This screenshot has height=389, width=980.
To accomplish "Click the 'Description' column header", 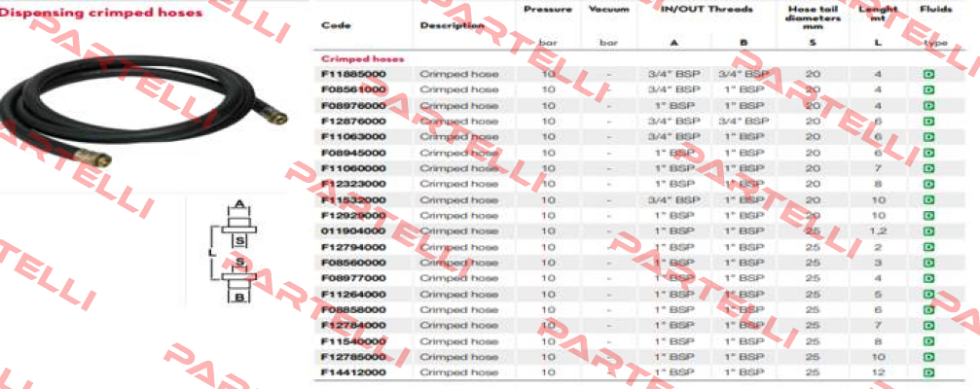I will (452, 25).
